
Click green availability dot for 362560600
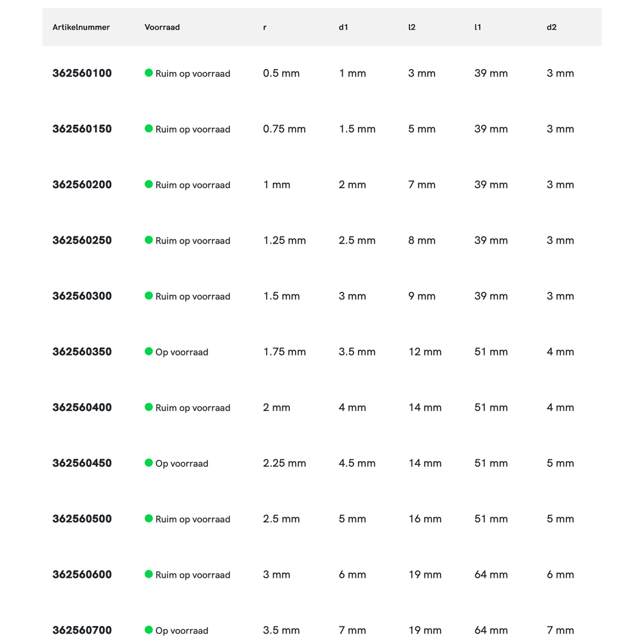tap(149, 574)
